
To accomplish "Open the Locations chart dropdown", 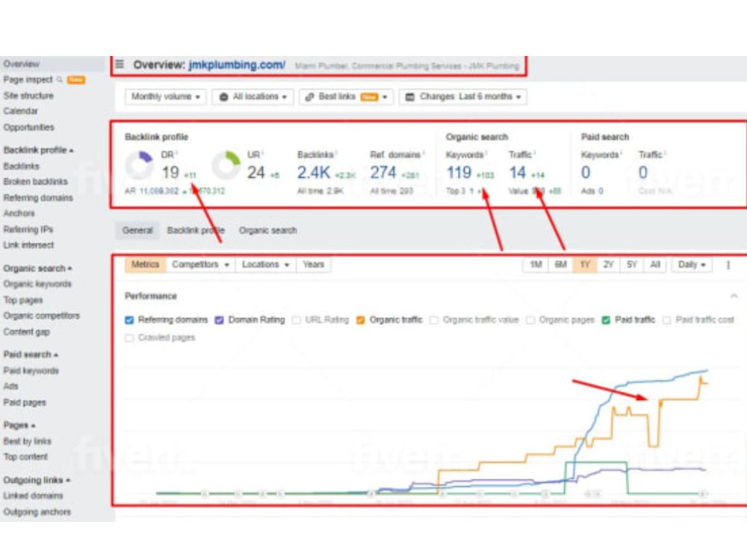I will 266,265.
